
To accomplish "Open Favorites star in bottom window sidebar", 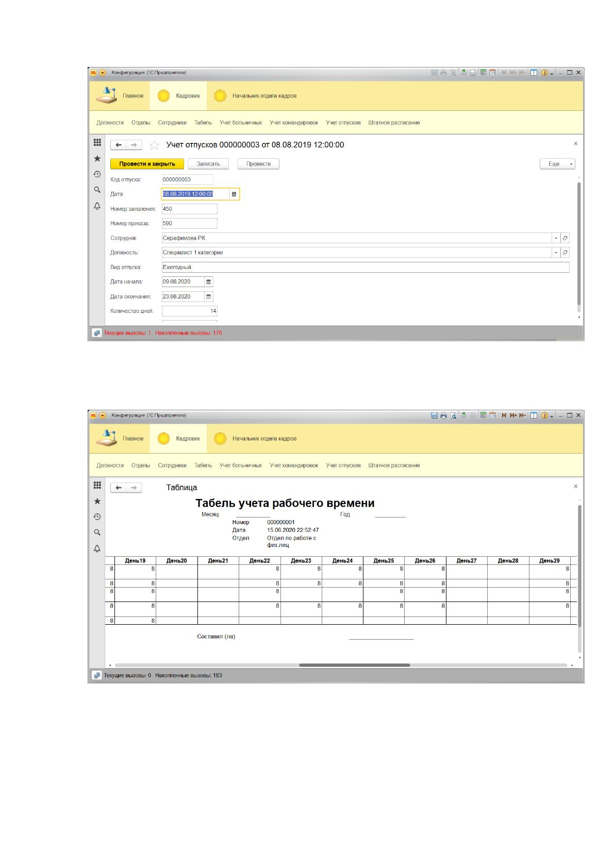I will [97, 501].
